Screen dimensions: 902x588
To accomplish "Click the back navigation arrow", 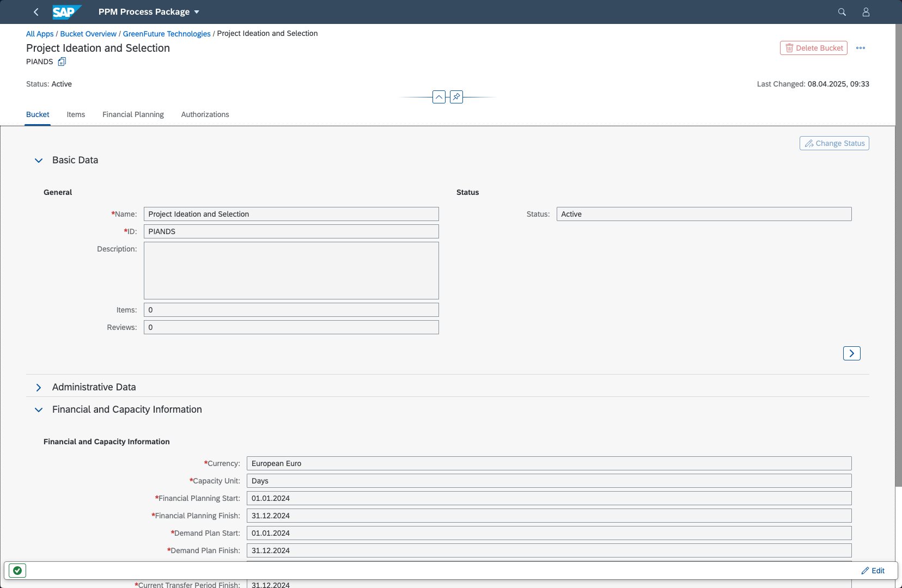I will pos(36,12).
